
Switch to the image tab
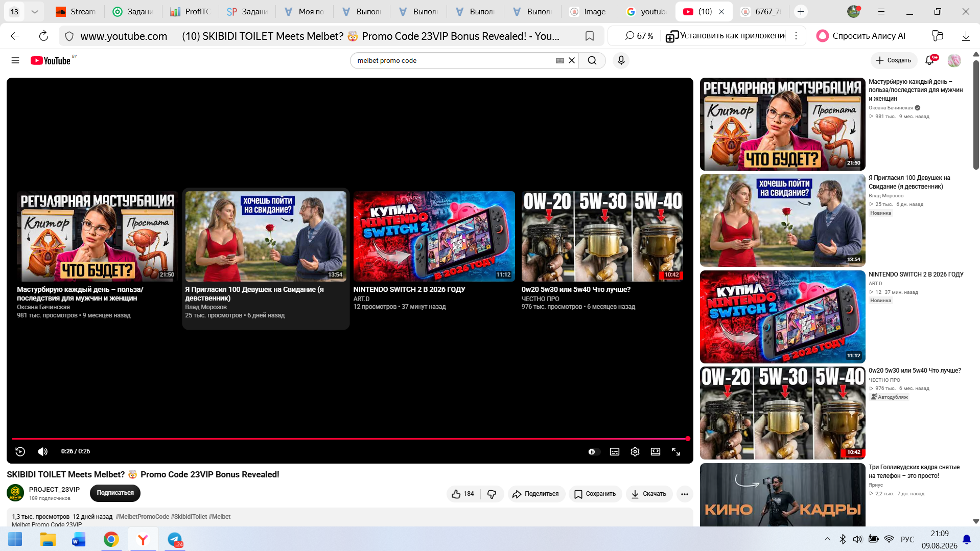coord(590,11)
